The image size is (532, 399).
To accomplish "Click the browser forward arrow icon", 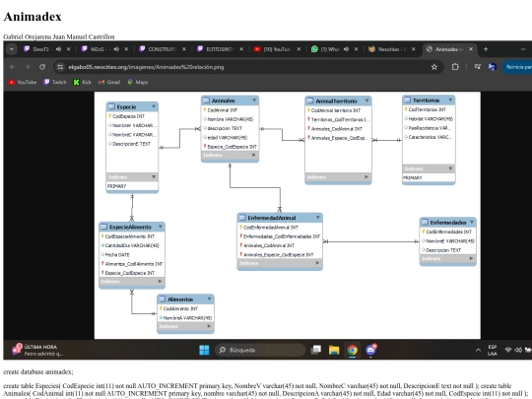I will (28, 67).
